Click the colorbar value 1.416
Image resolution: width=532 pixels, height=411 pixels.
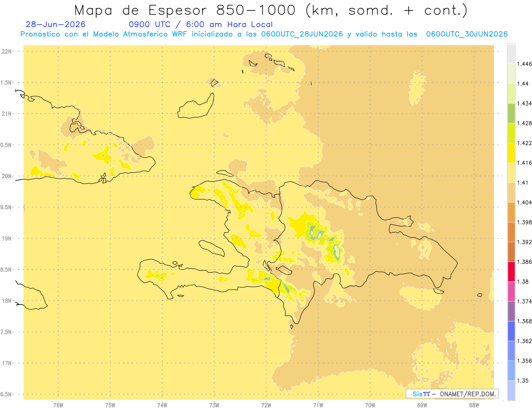pos(524,163)
